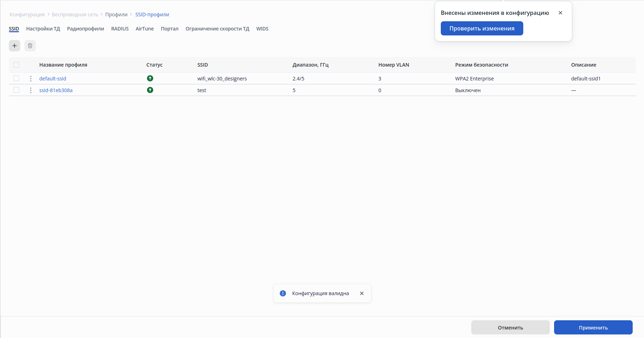Click the Отменить button
Viewport: 644px width, 338px height.
[x=510, y=327]
